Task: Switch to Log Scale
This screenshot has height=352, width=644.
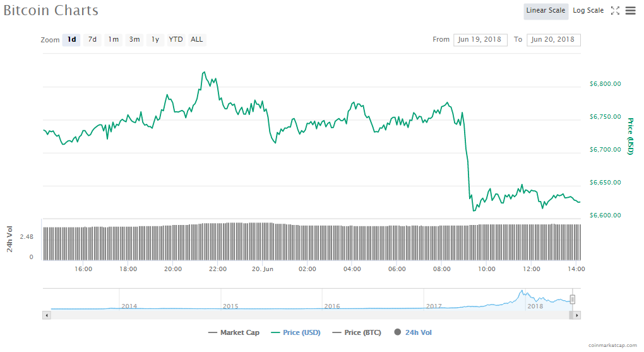Action: point(588,11)
